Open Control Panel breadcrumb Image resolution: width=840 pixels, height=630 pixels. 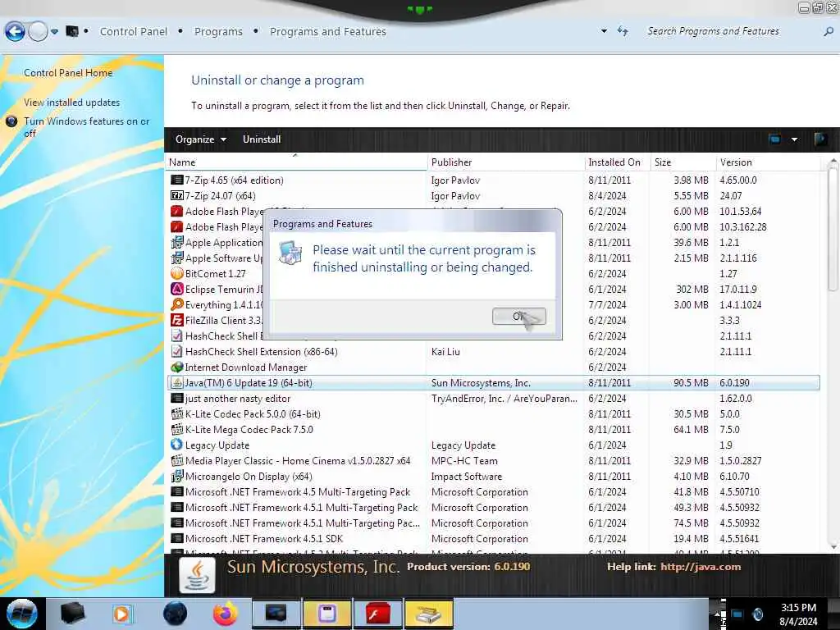(x=134, y=32)
